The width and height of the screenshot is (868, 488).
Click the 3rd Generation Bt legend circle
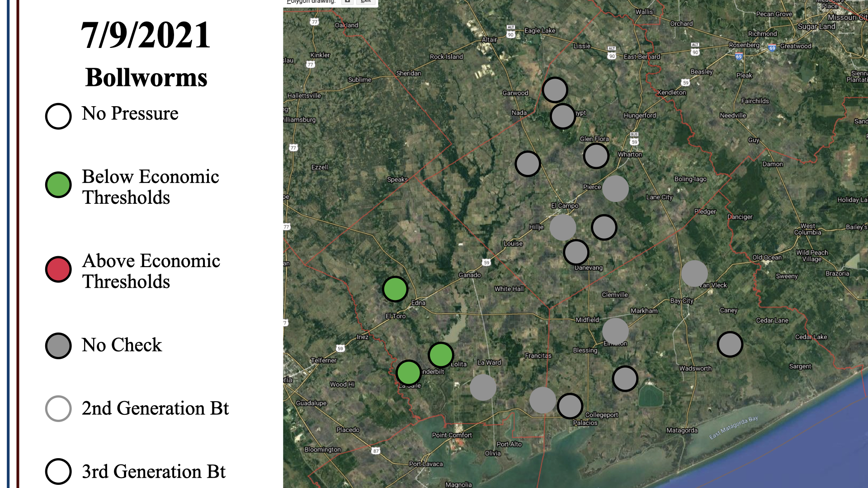tap(58, 472)
